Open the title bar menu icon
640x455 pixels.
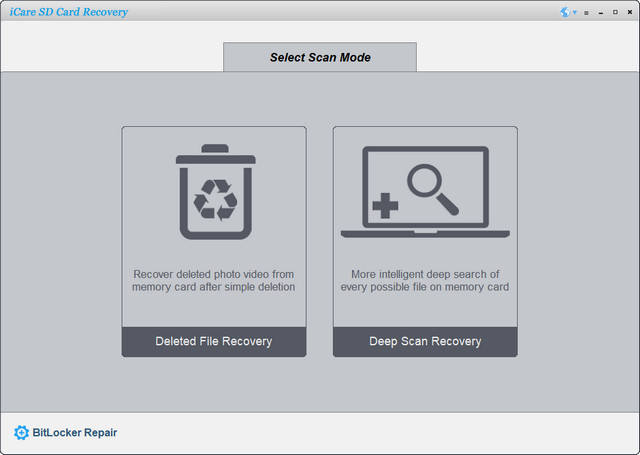pos(586,13)
